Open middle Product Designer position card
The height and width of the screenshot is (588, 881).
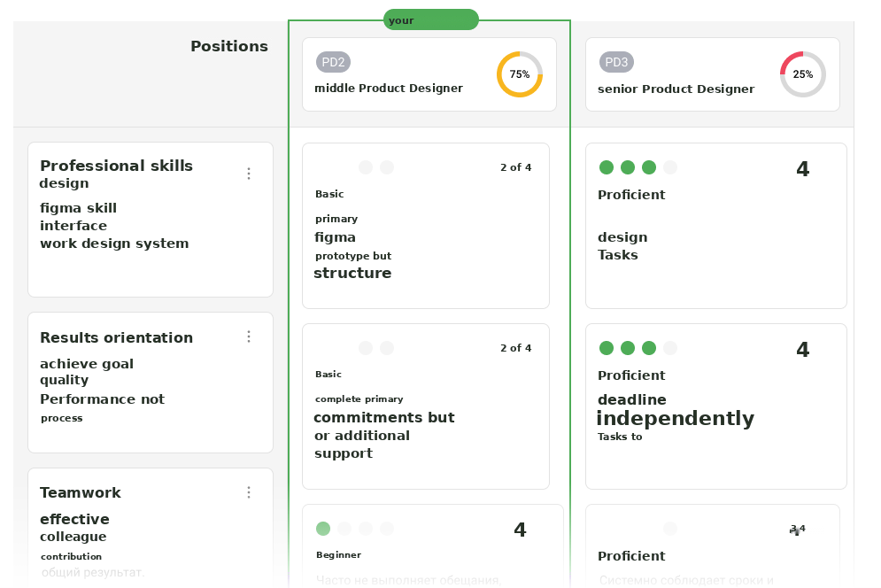pos(429,74)
